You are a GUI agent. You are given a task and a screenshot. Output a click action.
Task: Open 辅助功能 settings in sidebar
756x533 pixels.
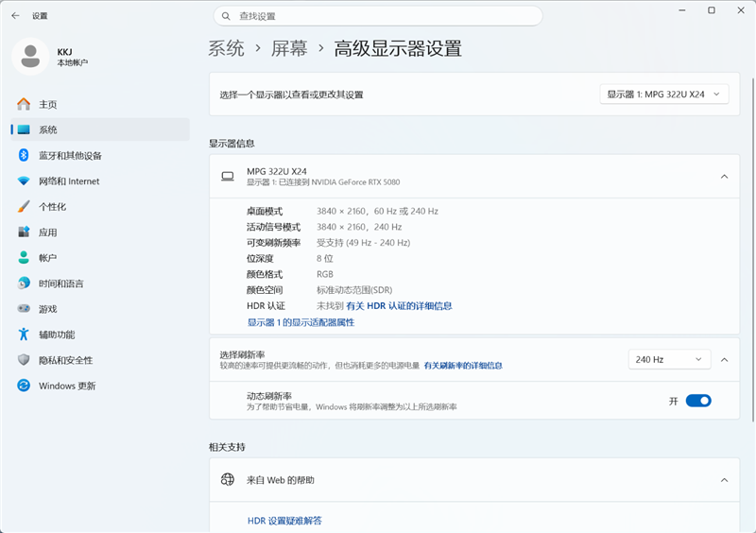[100, 335]
